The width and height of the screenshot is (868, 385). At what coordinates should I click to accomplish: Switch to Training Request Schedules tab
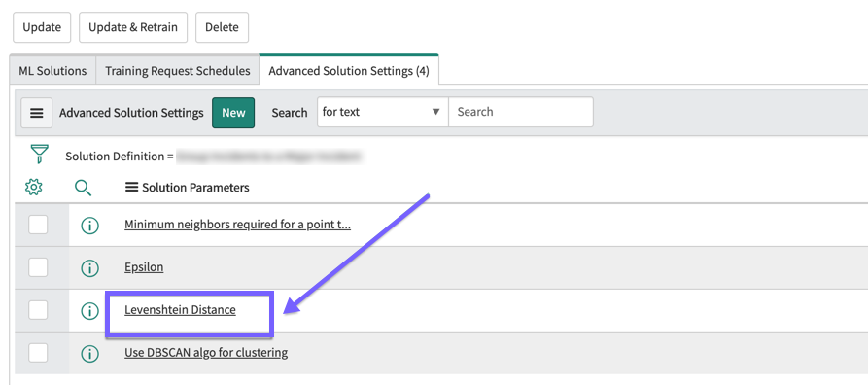(x=178, y=71)
